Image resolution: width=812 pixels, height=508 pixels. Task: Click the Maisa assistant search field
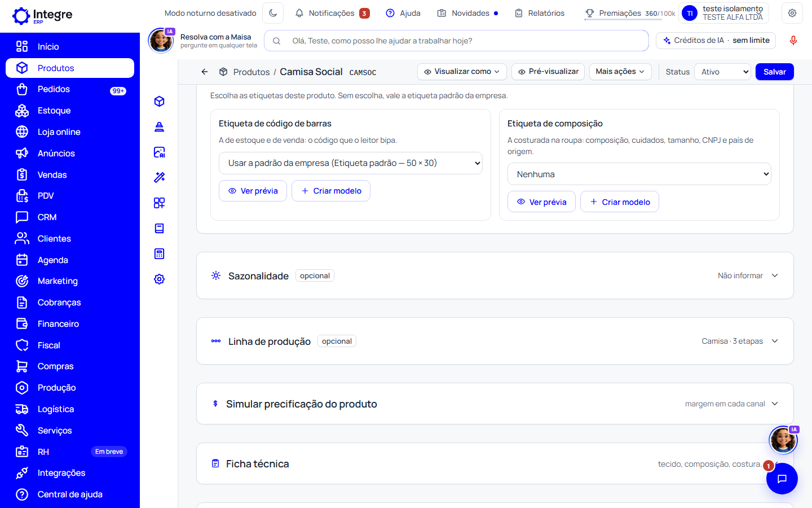point(456,41)
